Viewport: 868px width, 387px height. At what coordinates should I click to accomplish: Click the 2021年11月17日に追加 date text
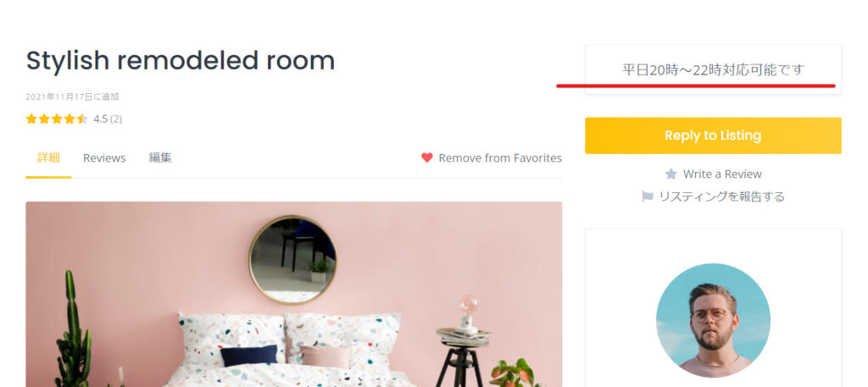(72, 97)
